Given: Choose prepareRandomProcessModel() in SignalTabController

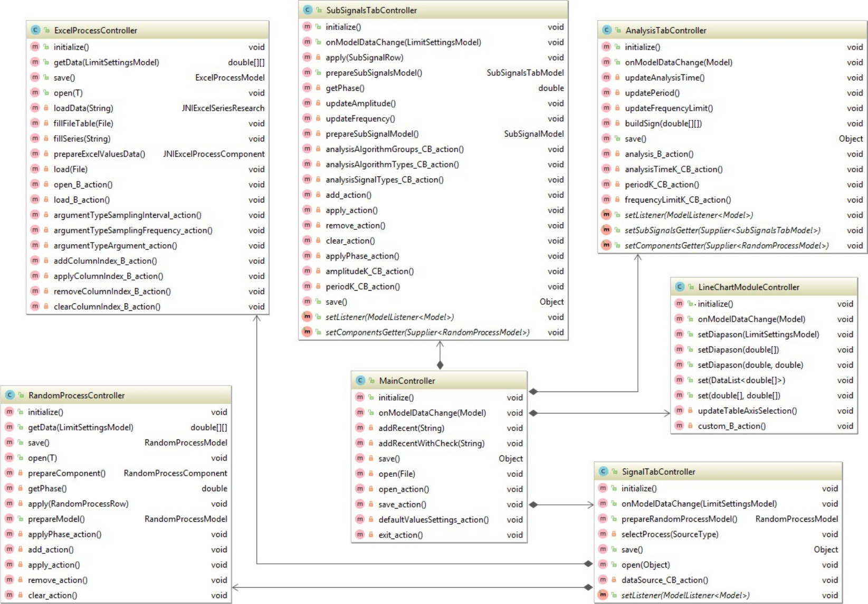Looking at the screenshot, I should [679, 519].
